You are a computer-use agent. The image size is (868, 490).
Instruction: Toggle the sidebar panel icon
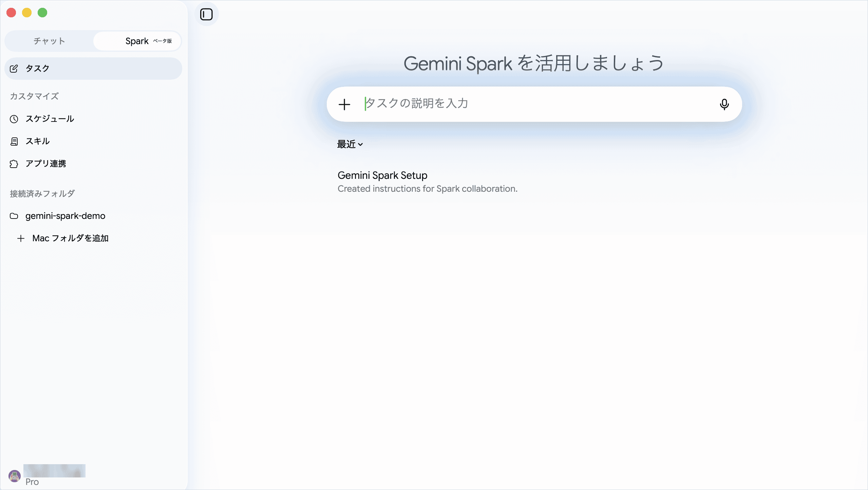tap(206, 14)
